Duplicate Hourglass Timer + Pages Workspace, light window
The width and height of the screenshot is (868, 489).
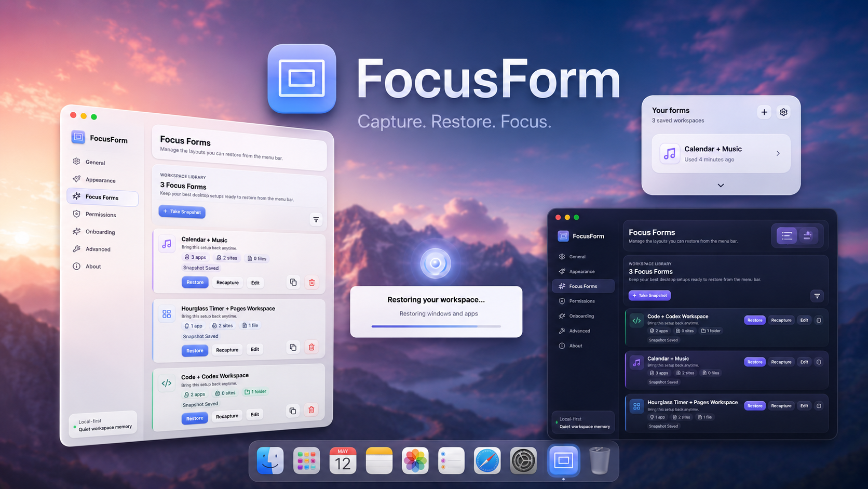(293, 347)
